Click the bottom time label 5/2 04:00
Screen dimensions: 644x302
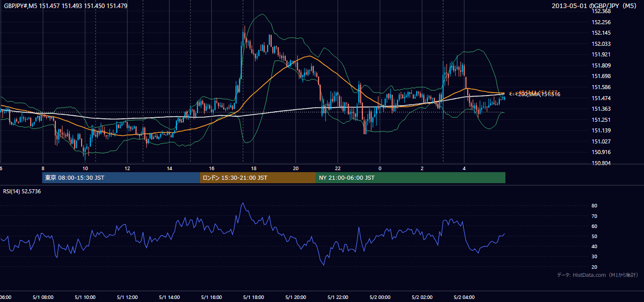(x=464, y=297)
